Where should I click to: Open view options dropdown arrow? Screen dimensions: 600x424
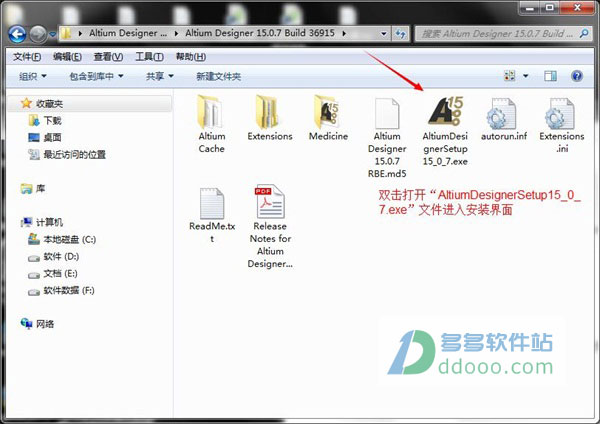526,76
